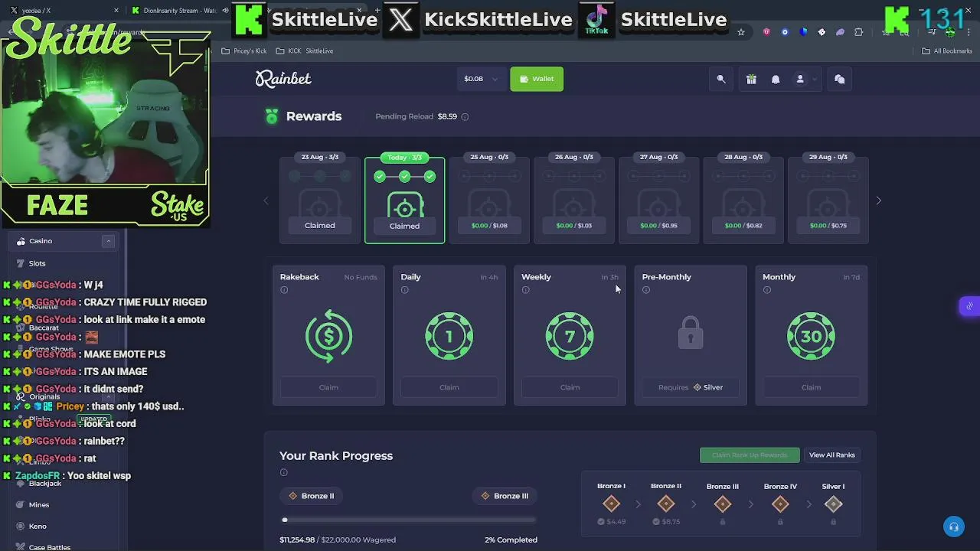Open the browser extensions puzzle icon
This screenshot has height=551, width=980.
pyautogui.click(x=858, y=32)
